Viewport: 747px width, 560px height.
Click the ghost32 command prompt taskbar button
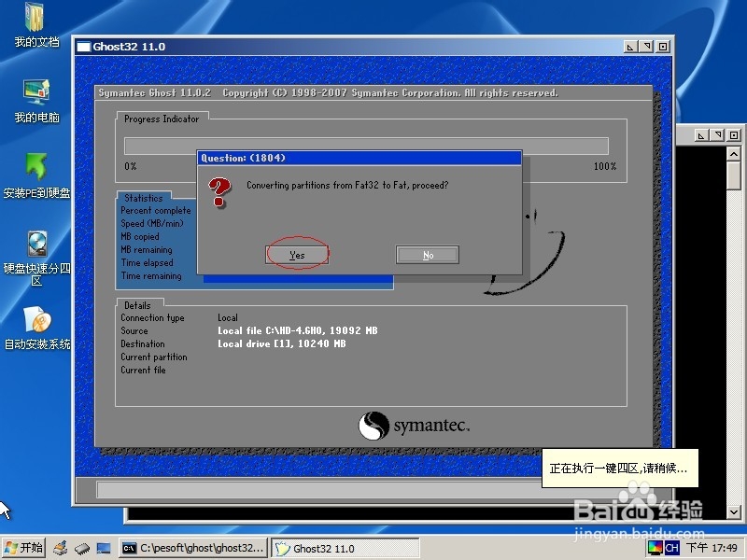(193, 548)
